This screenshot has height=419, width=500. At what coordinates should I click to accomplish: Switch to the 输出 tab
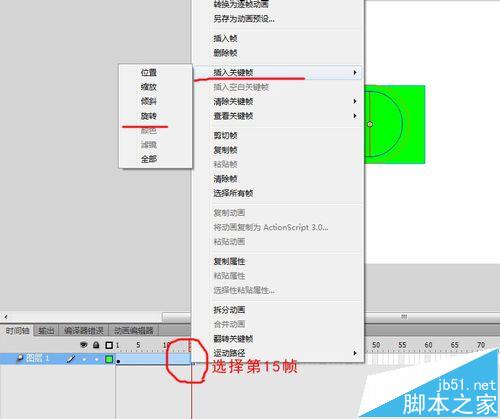pyautogui.click(x=46, y=331)
